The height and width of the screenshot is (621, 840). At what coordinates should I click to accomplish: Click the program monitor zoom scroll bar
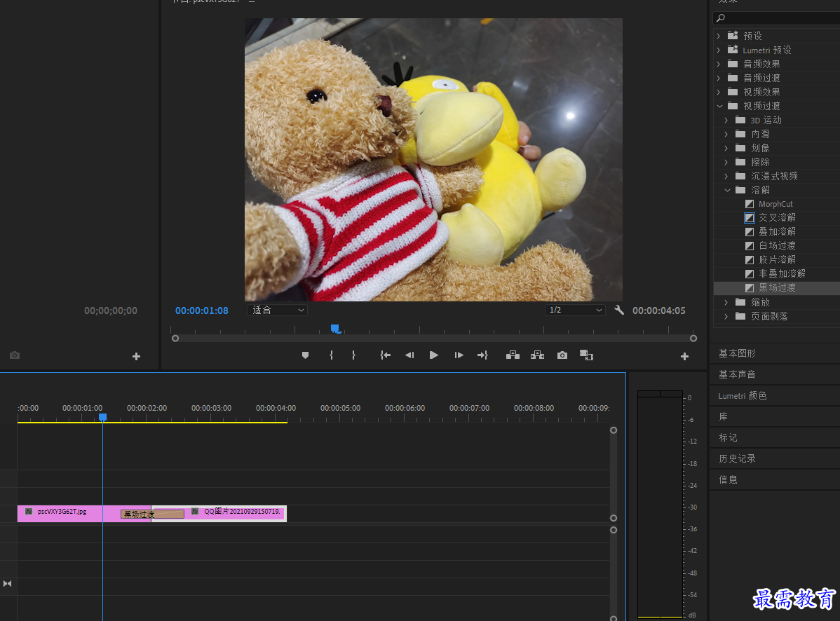(x=434, y=339)
